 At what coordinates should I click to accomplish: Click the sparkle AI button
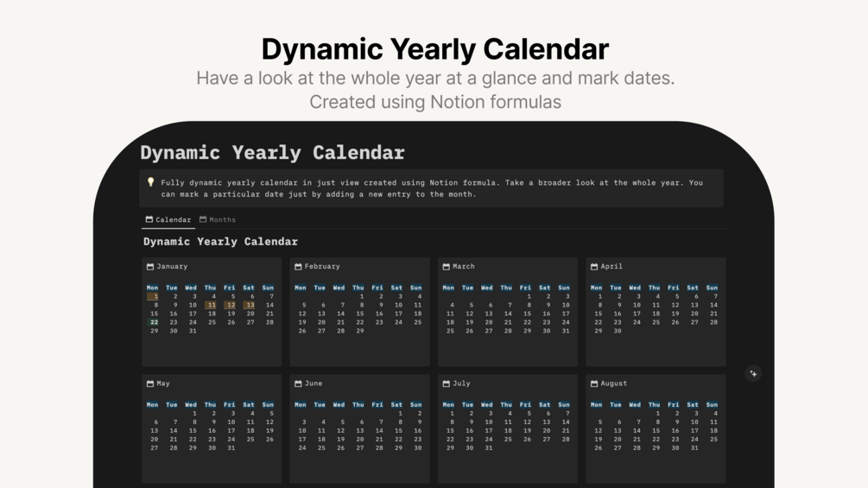click(753, 374)
